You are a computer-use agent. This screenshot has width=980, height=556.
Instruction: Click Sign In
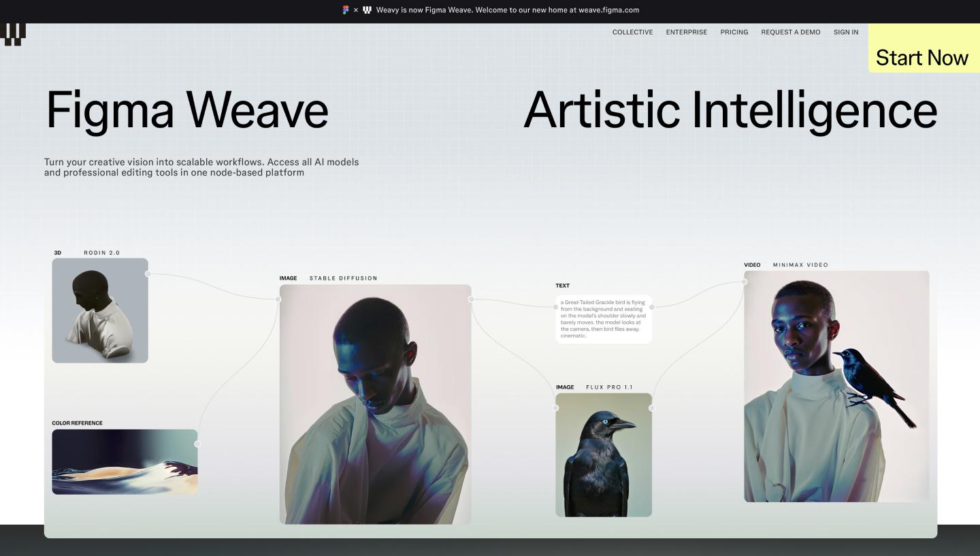(846, 32)
